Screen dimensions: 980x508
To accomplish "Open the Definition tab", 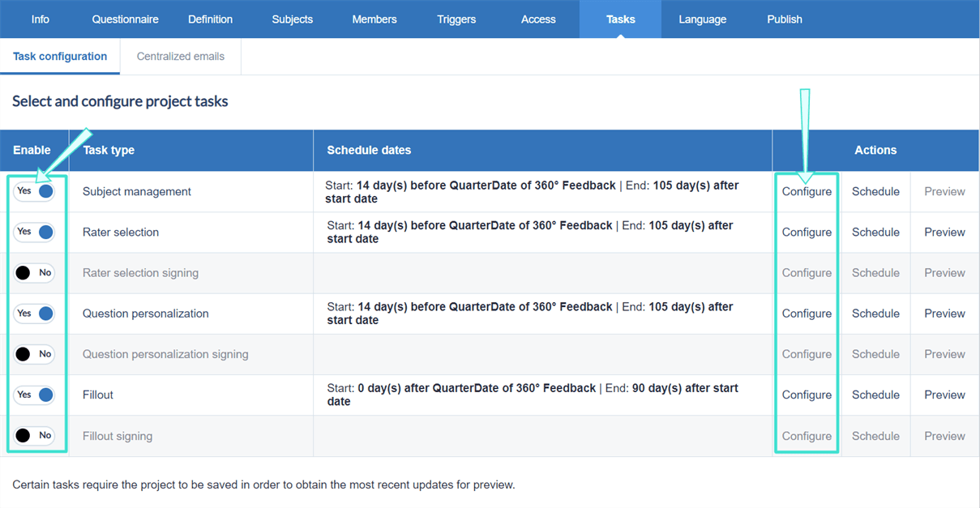I will (x=210, y=19).
